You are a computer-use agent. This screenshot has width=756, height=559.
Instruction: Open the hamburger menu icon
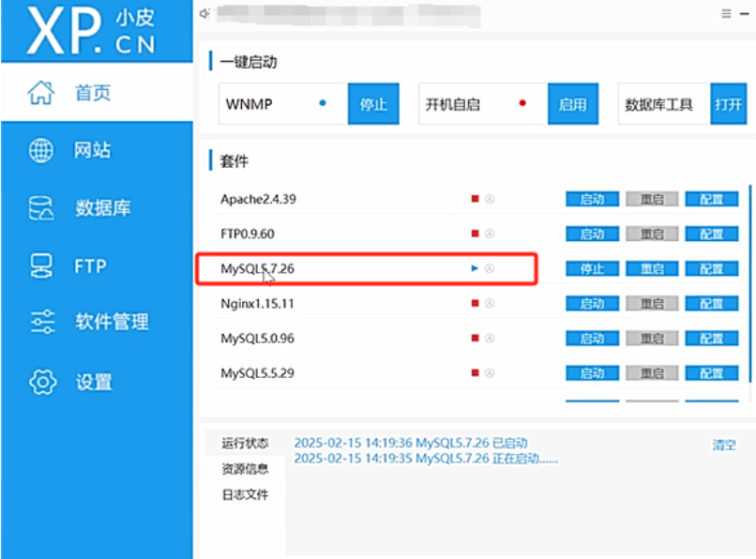pos(726,13)
